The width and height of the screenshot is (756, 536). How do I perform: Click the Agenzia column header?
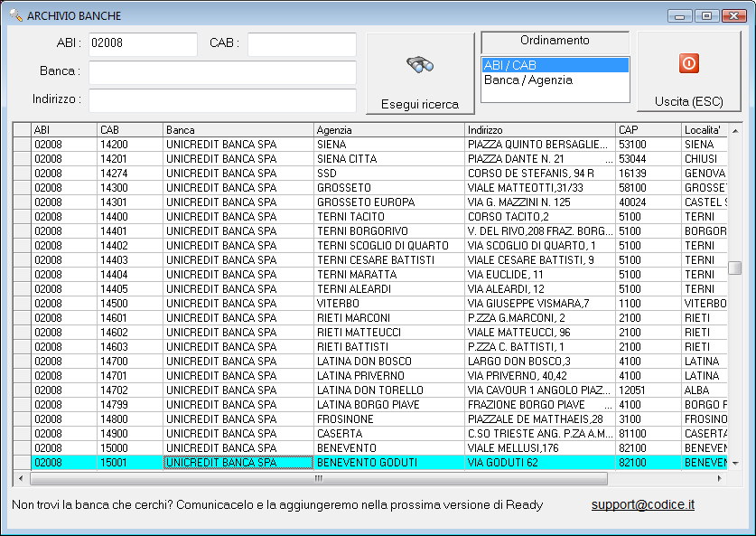(x=389, y=130)
